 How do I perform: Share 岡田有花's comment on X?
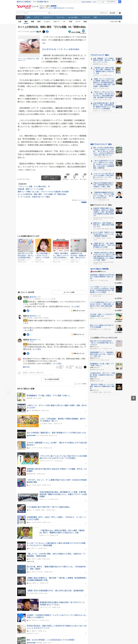25,353
